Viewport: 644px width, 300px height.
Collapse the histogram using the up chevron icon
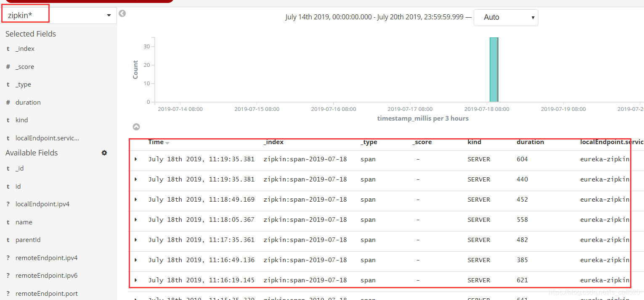point(136,126)
